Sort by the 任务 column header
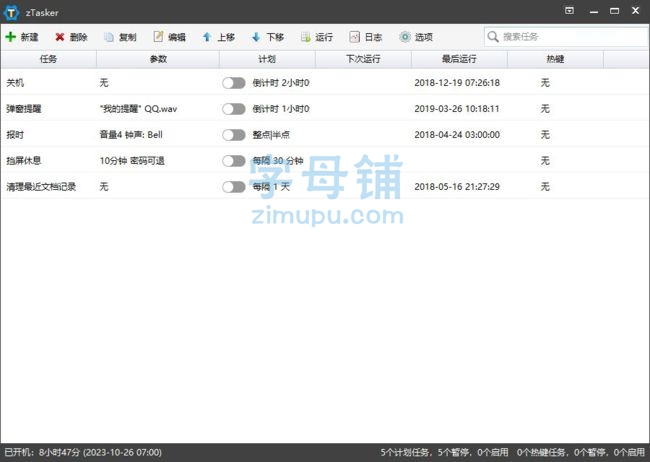The height and width of the screenshot is (462, 650). tap(49, 59)
